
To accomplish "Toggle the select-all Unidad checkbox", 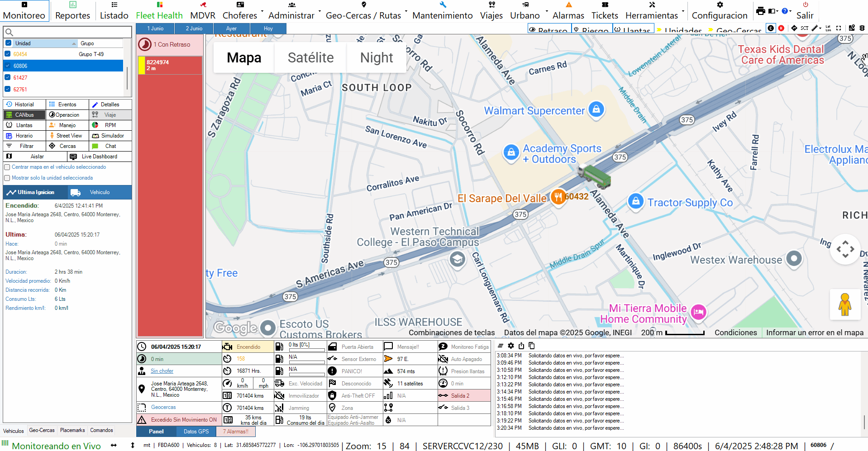I will (8, 43).
